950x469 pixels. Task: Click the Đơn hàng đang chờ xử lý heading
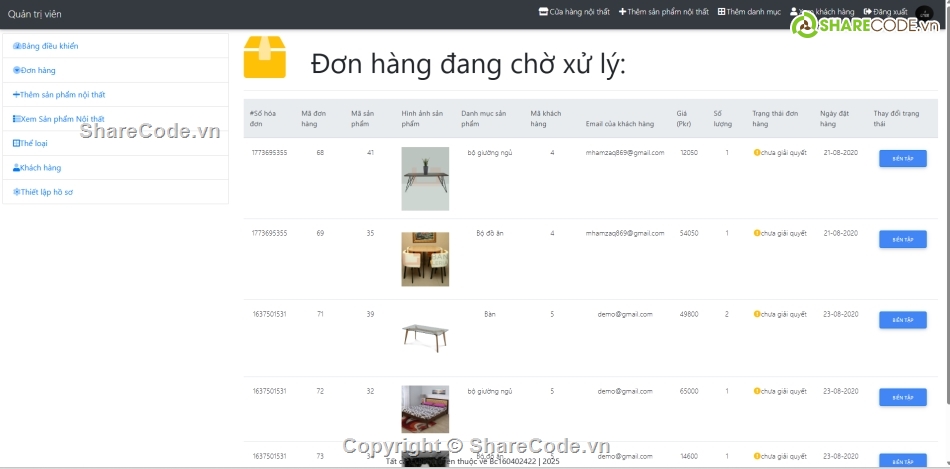pyautogui.click(x=468, y=63)
